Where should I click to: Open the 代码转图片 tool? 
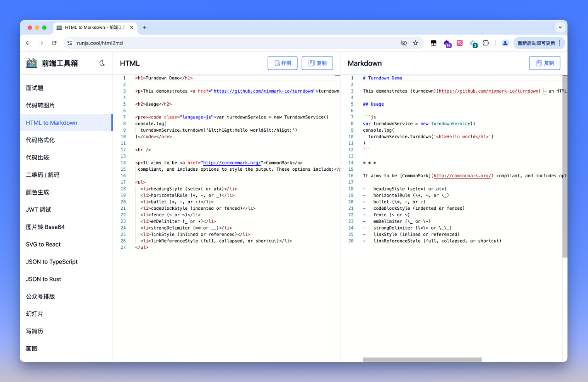point(66,106)
